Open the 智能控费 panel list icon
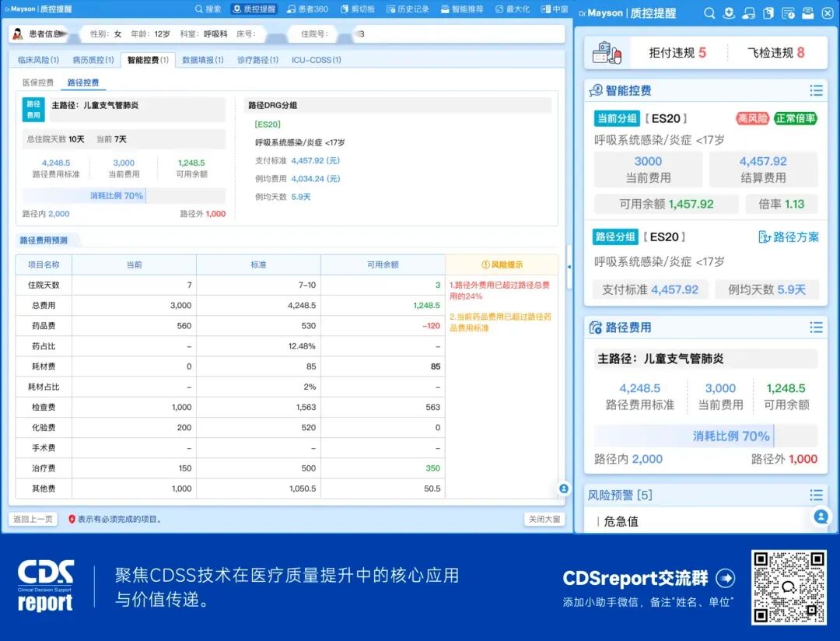The width and height of the screenshot is (840, 641). tap(817, 90)
